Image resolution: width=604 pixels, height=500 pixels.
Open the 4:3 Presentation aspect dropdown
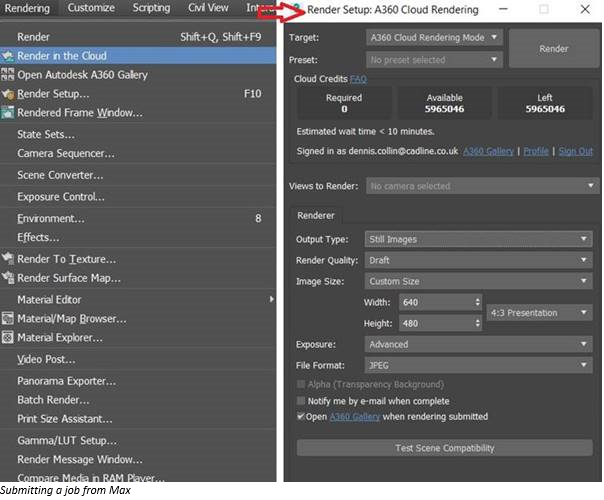(539, 313)
